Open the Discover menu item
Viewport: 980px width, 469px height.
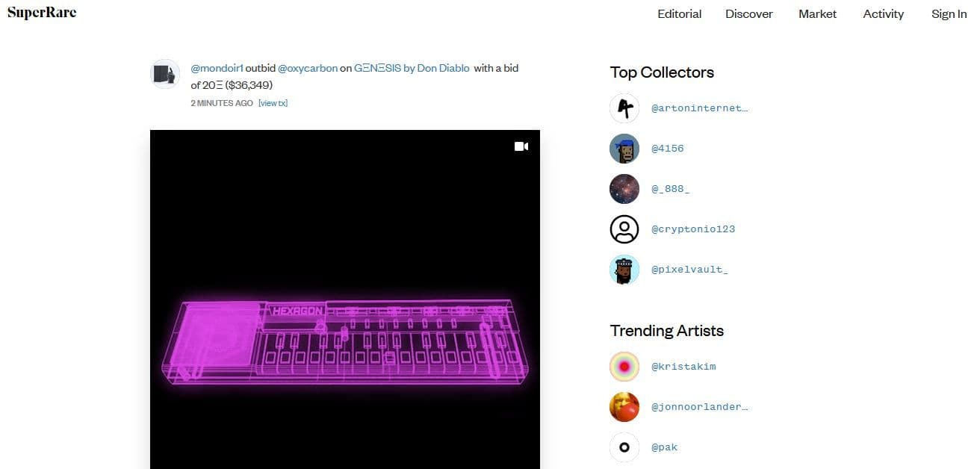click(748, 14)
